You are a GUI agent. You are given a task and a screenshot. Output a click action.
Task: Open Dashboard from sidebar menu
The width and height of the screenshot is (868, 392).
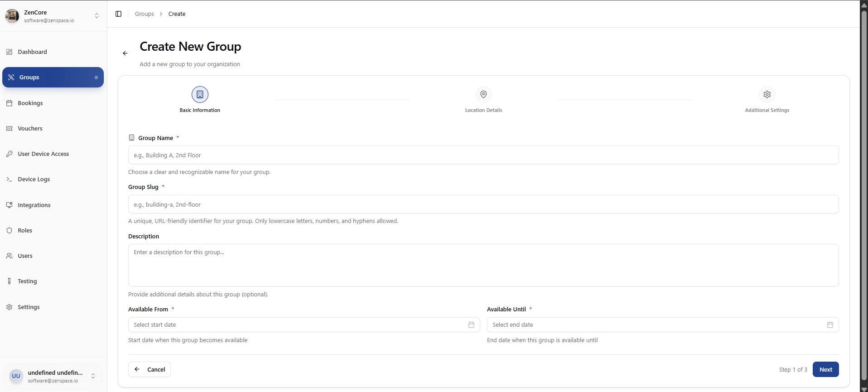click(x=53, y=52)
